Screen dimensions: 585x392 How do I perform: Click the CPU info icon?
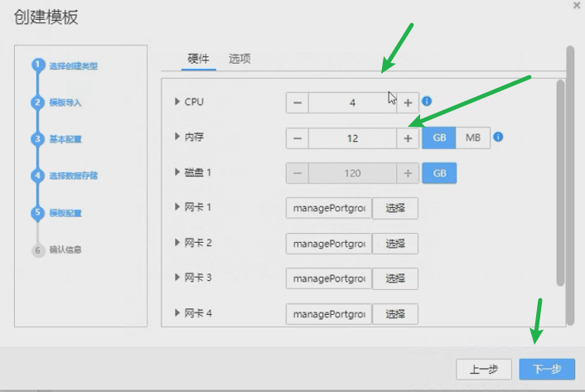[x=427, y=101]
